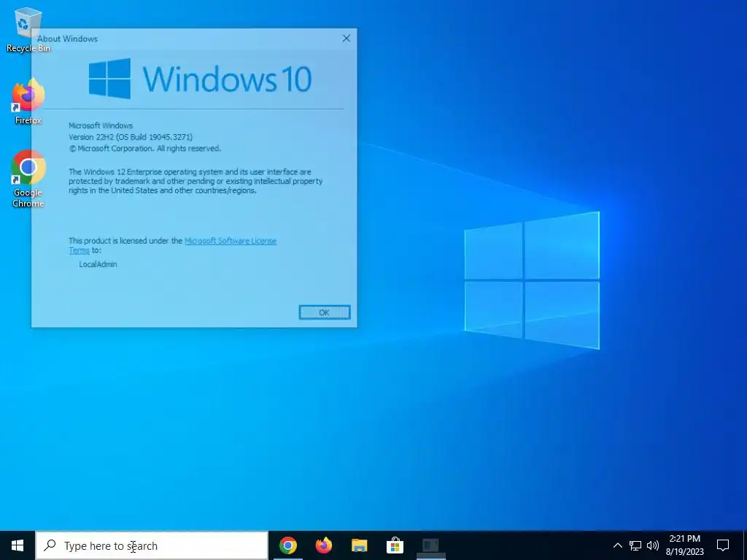Launch Firefox from the taskbar

[323, 545]
